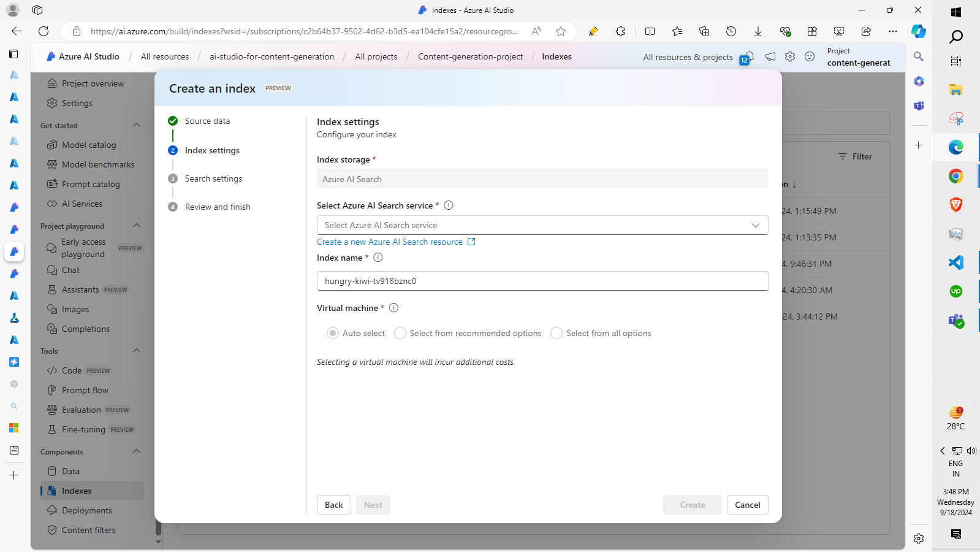Collapse the Project playground section

pyautogui.click(x=137, y=226)
